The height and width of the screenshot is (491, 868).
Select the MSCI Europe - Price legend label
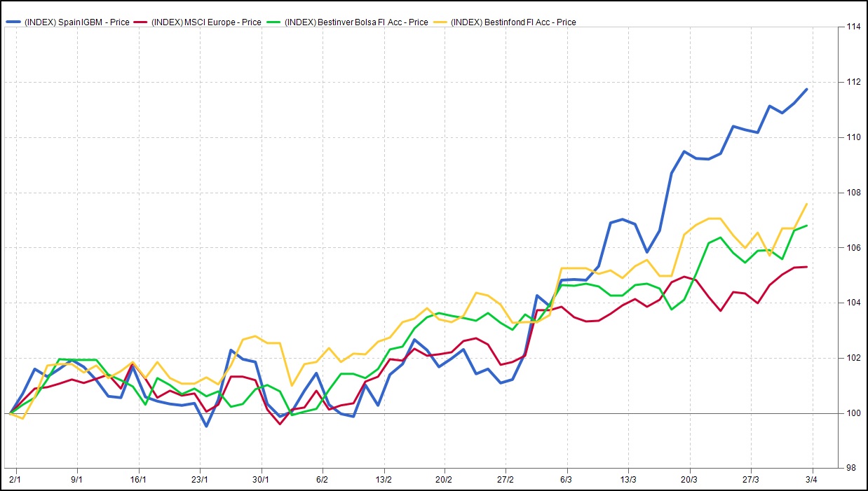point(209,22)
